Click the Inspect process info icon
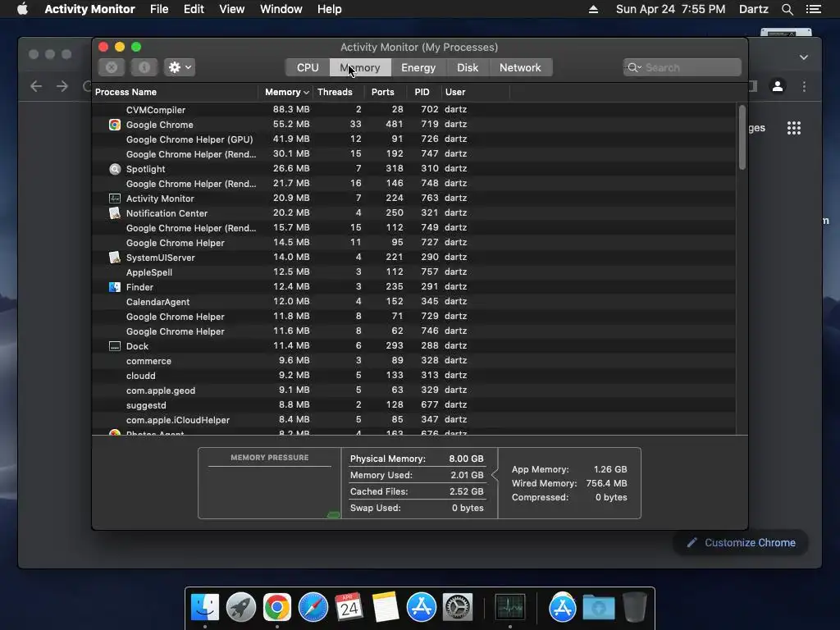This screenshot has height=630, width=840. coord(144,67)
